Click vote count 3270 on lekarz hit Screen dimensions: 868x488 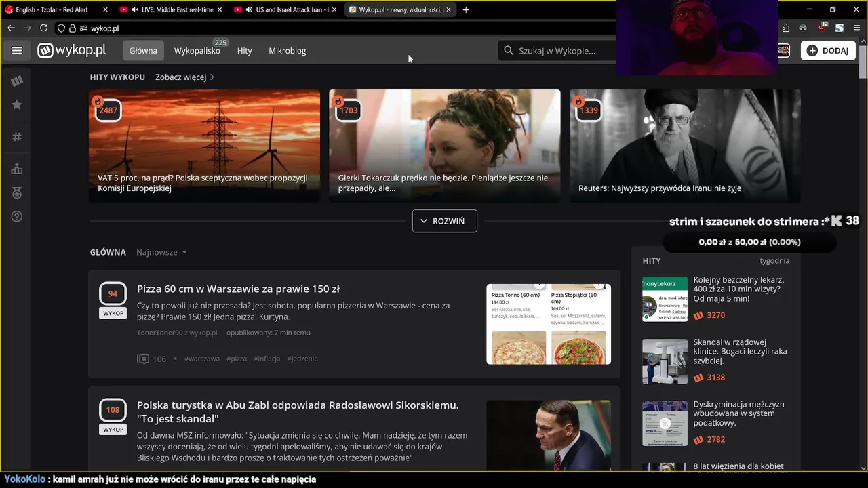pyautogui.click(x=715, y=315)
